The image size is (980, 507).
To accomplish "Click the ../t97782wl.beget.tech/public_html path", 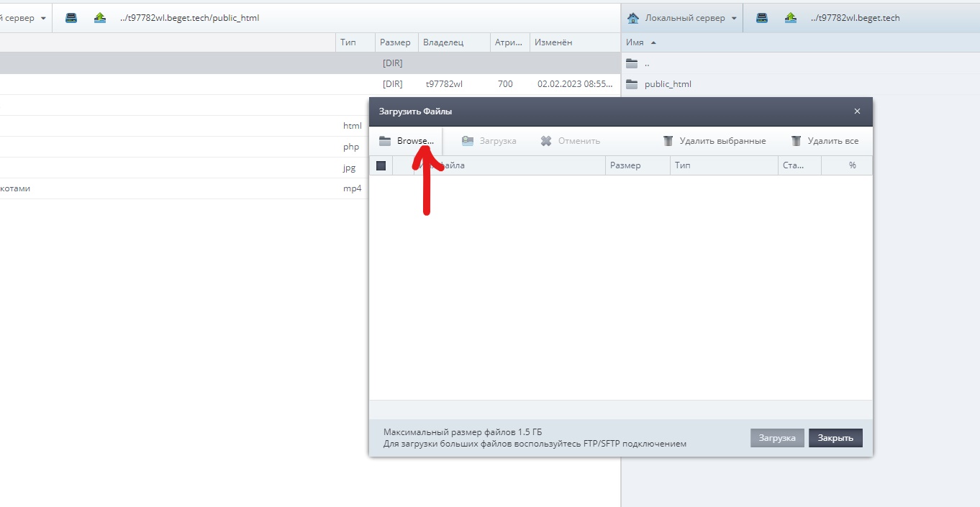I will point(189,18).
